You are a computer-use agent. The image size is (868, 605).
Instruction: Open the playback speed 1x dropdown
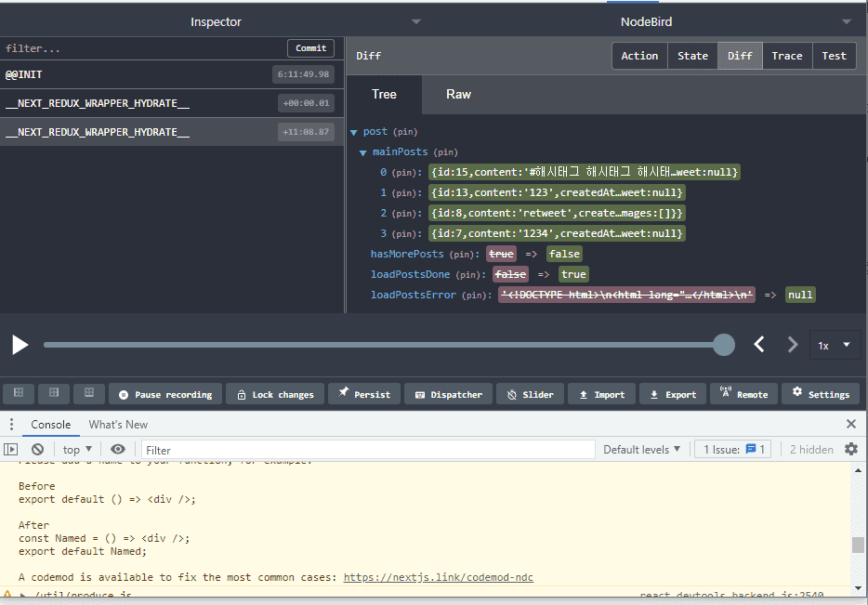click(x=834, y=345)
